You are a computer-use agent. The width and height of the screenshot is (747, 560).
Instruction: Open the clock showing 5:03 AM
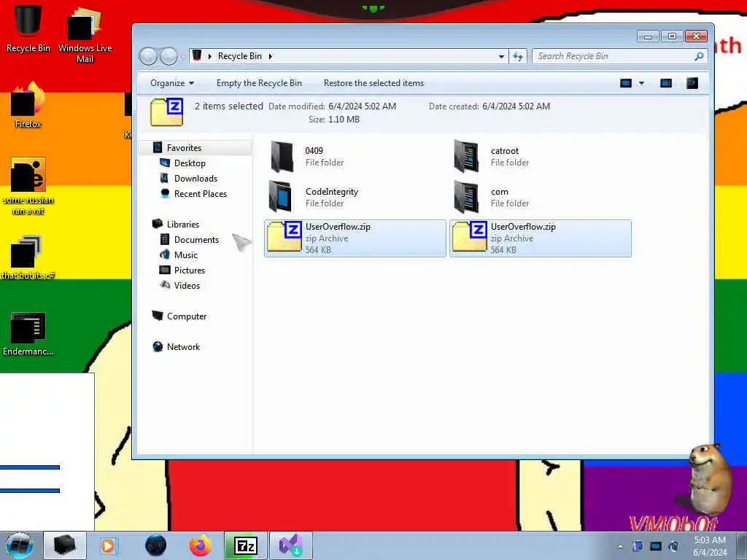click(710, 546)
